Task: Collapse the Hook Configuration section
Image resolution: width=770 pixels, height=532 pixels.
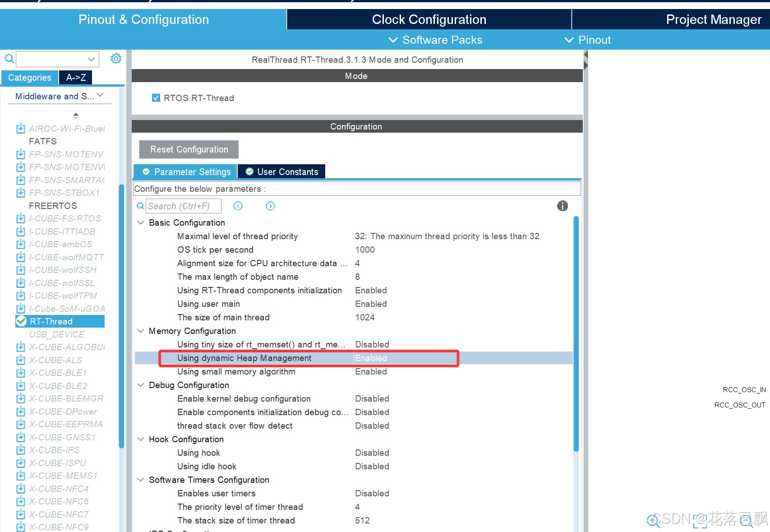Action: point(141,439)
